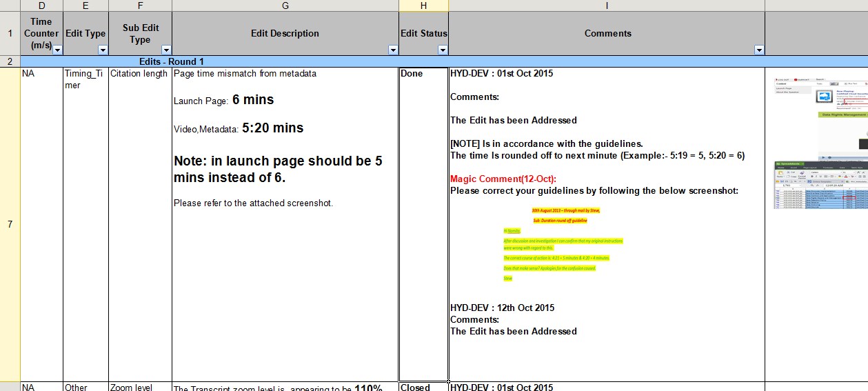The height and width of the screenshot is (391, 868).
Task: Open the Edit Status filter dropdown
Action: (x=443, y=50)
